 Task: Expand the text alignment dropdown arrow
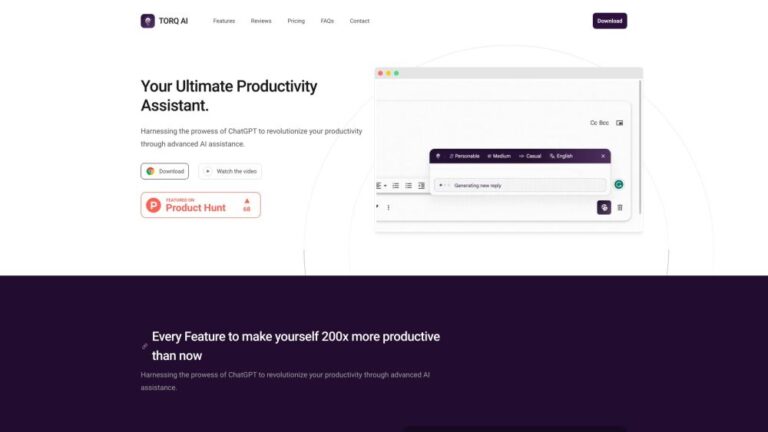[x=385, y=186]
